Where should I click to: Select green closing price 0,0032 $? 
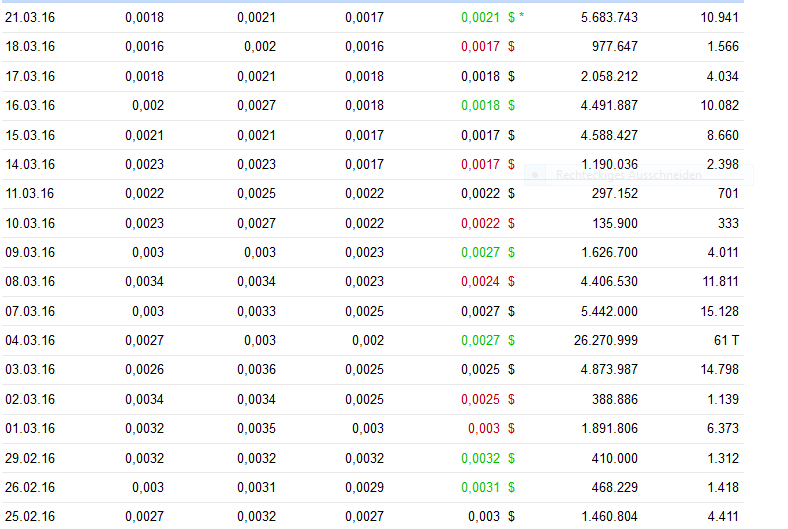pyautogui.click(x=488, y=458)
